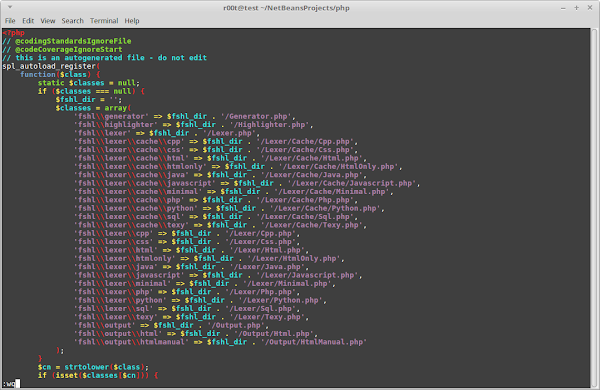Click the '$cn = strtolower($class);' line

click(93, 367)
